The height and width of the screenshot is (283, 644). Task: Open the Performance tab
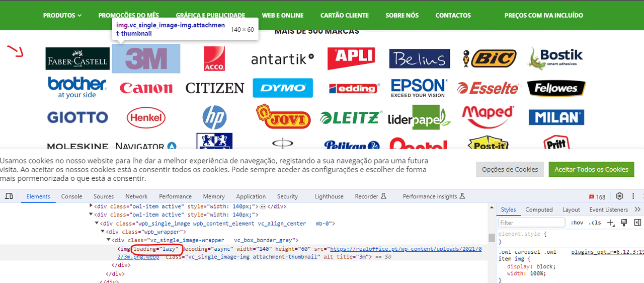[x=175, y=196]
